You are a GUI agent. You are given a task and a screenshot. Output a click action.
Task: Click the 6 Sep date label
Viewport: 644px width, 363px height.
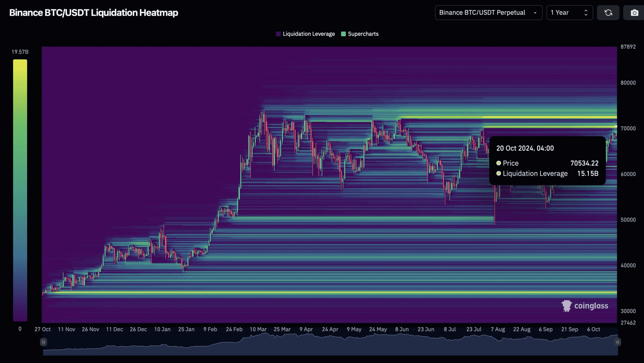(546, 329)
